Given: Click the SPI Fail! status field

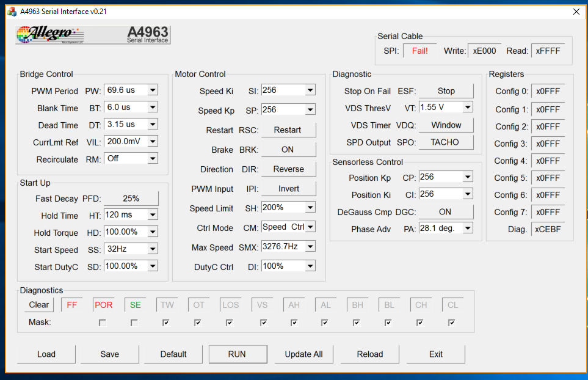Looking at the screenshot, I should coord(420,51).
